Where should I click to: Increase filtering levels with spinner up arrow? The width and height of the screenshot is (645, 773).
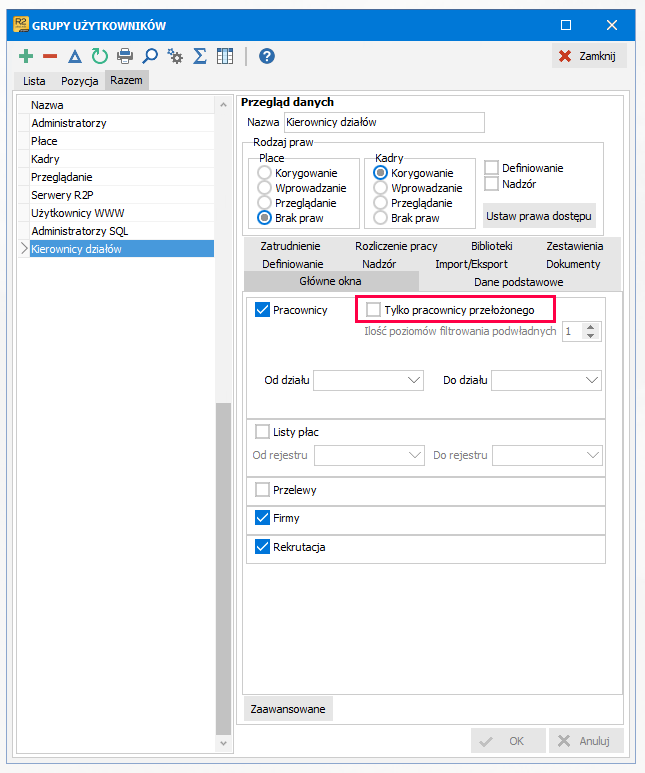pyautogui.click(x=590, y=327)
